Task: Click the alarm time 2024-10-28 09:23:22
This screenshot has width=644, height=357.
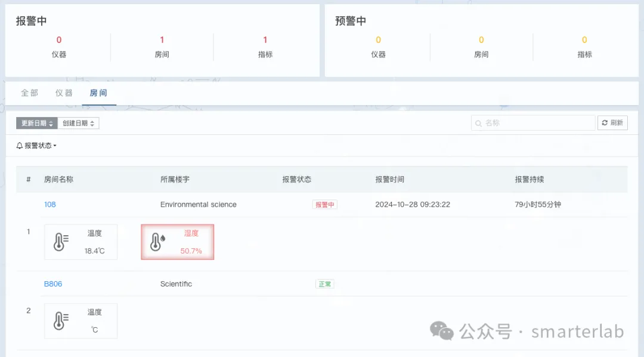Action: point(413,204)
